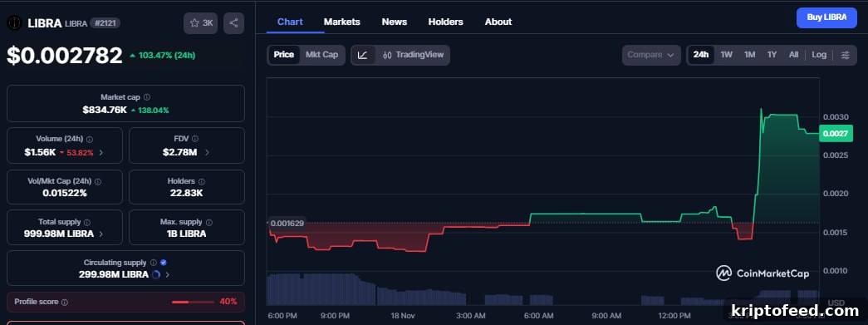Switch to TradingView chart mode
Image resolution: width=868 pixels, height=325 pixels.
[413, 55]
